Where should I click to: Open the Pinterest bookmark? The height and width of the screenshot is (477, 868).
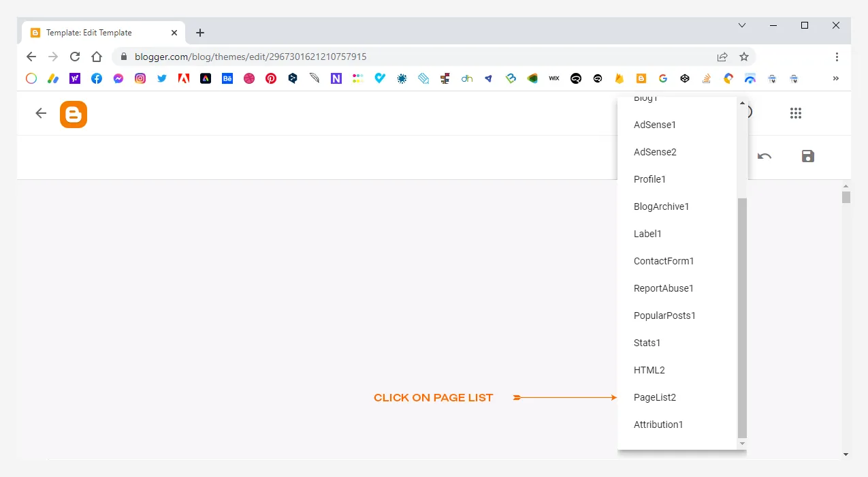click(x=271, y=78)
